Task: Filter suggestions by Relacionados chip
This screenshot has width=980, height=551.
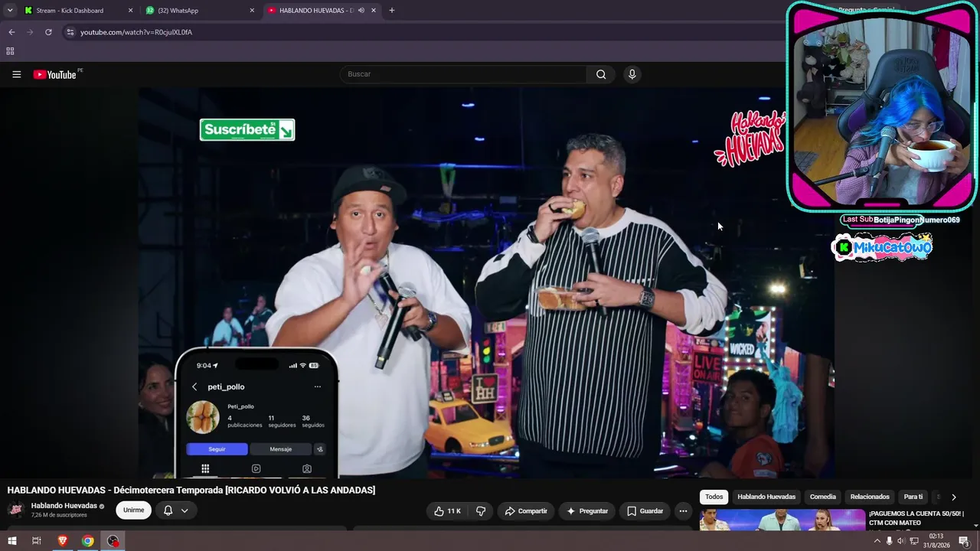Action: [870, 497]
